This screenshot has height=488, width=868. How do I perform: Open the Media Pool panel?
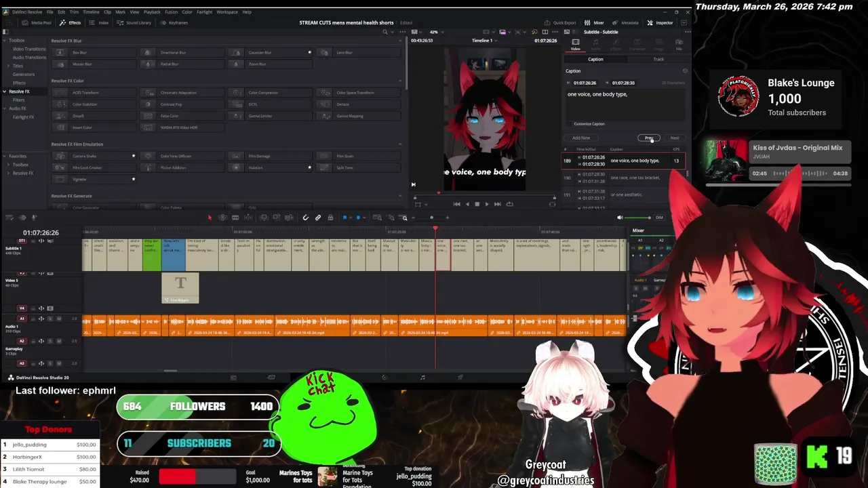[x=37, y=22]
